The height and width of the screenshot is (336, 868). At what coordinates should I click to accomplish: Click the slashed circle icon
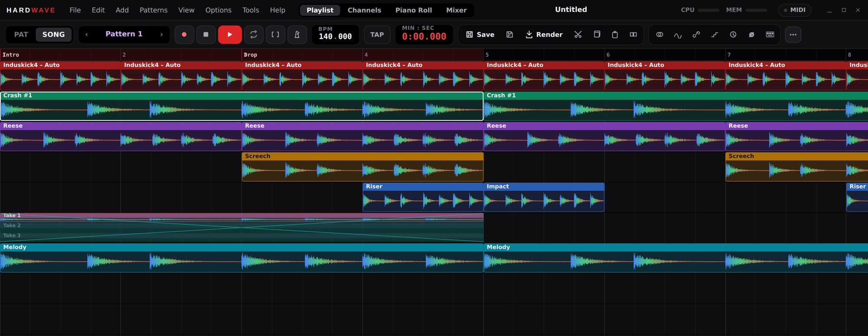coord(752,35)
